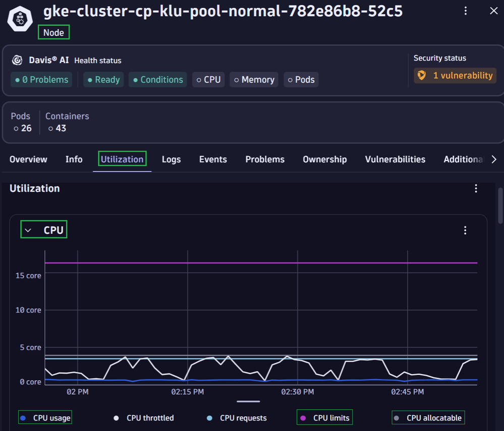Open the node header three-dot menu
504x431 pixels.
[x=465, y=11]
